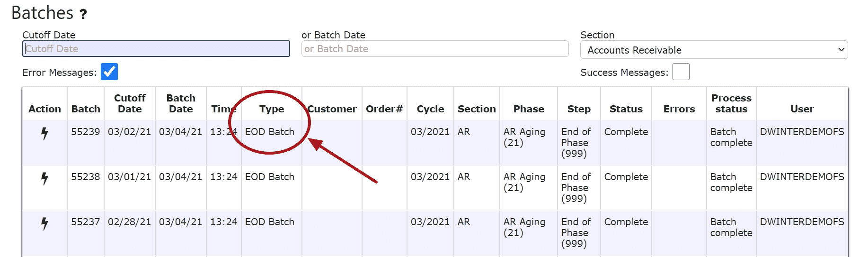868x257 pixels.
Task: Select batch number 55239 cell
Action: coord(86,132)
